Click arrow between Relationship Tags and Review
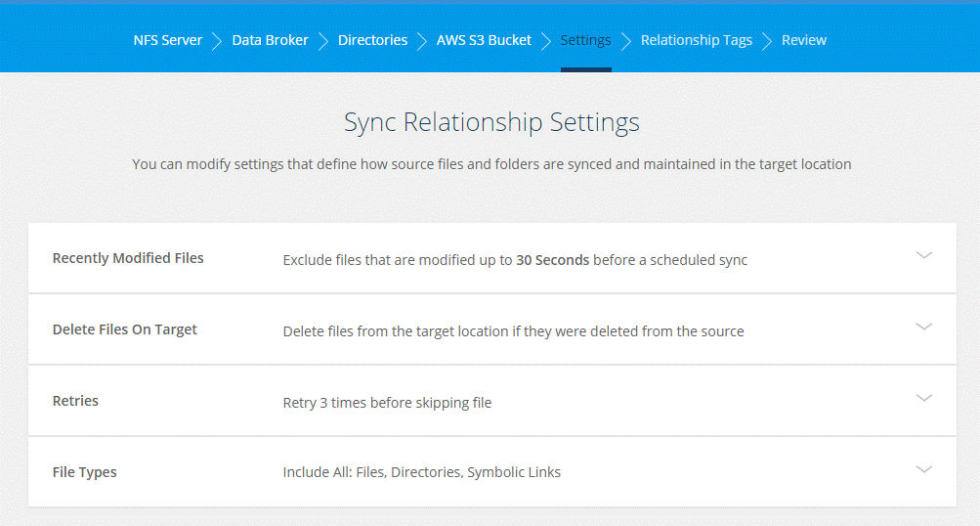Viewport: 980px width, 526px height. point(767,41)
